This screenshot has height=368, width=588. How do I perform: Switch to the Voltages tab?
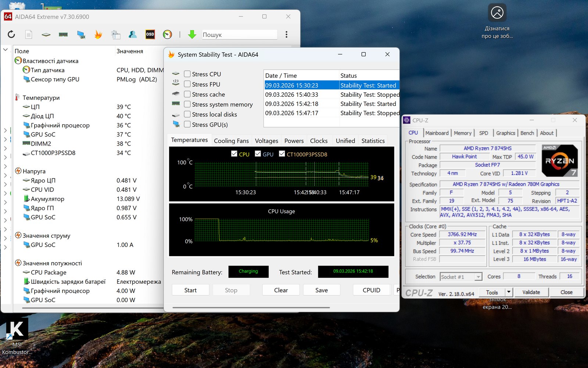pos(266,141)
